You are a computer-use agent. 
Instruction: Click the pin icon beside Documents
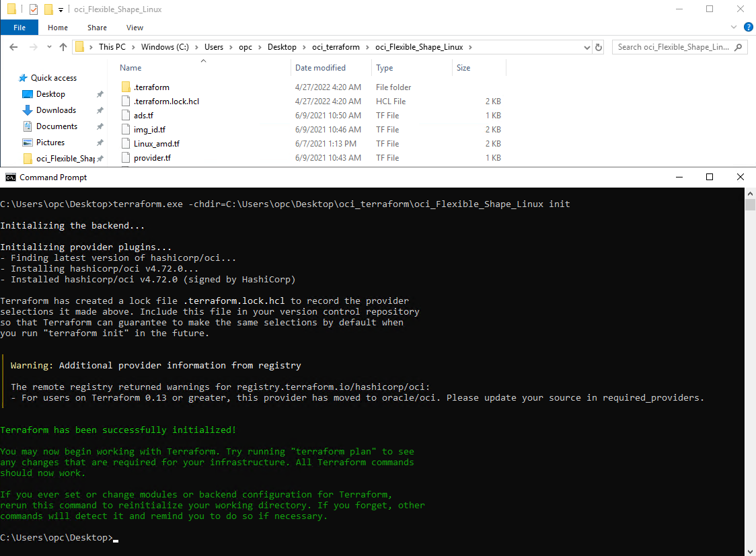100,126
